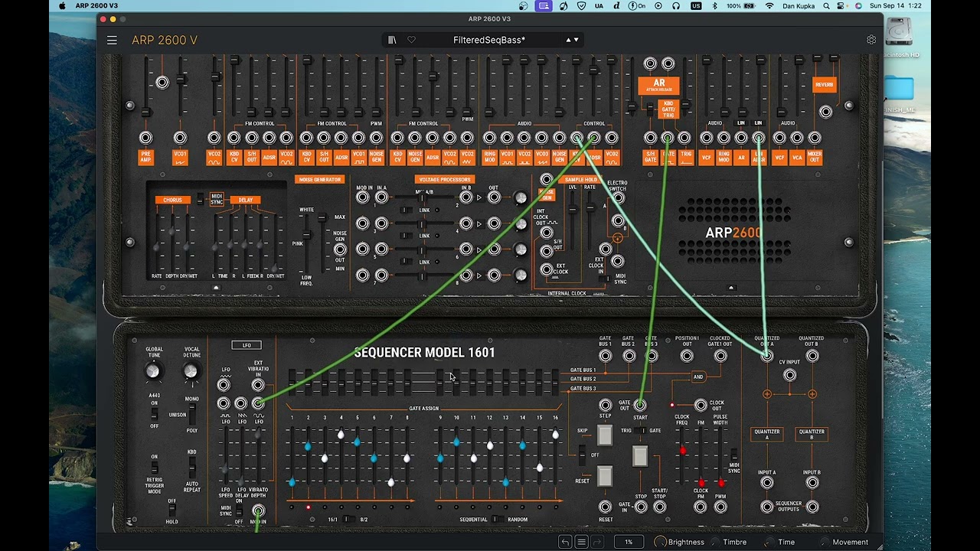Click the delay MIDI Sync button
The height and width of the screenshot is (551, 980).
click(217, 200)
